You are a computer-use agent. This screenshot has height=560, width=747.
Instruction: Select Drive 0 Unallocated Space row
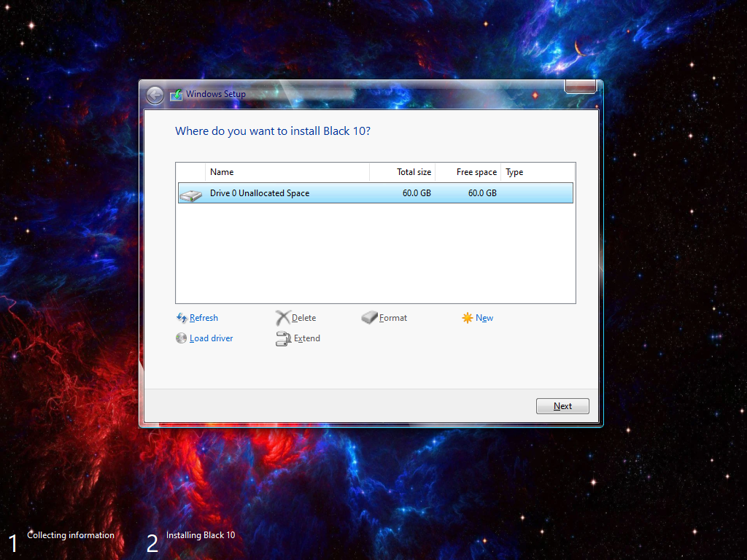pyautogui.click(x=376, y=192)
